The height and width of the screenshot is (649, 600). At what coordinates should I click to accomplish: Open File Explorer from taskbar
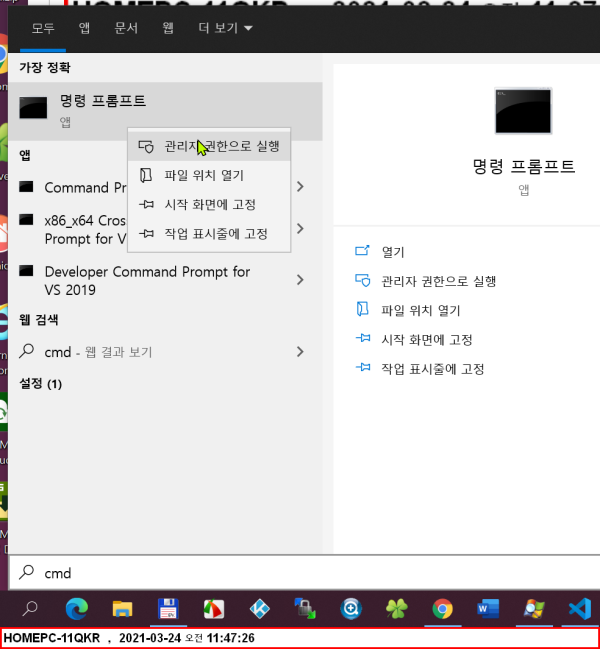[x=122, y=609]
